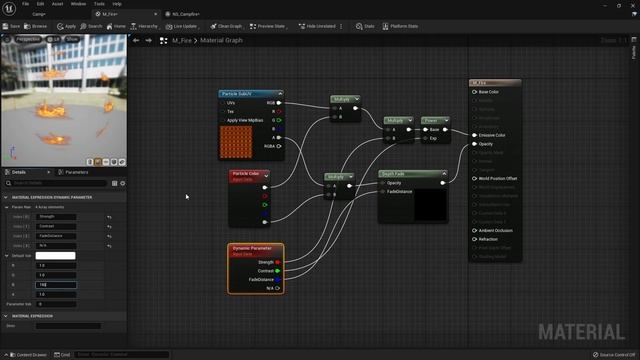Open the File menu
640x360 pixels.
point(25,4)
